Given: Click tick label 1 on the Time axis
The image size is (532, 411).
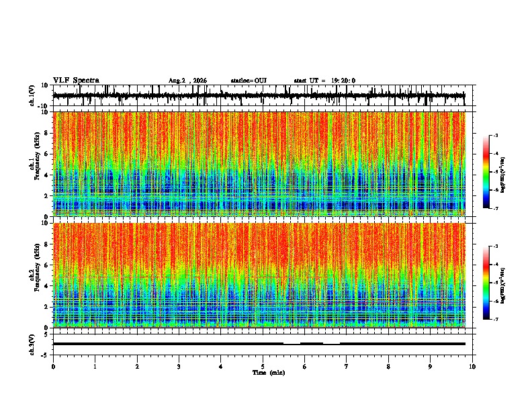Looking at the screenshot, I should pos(95,367).
